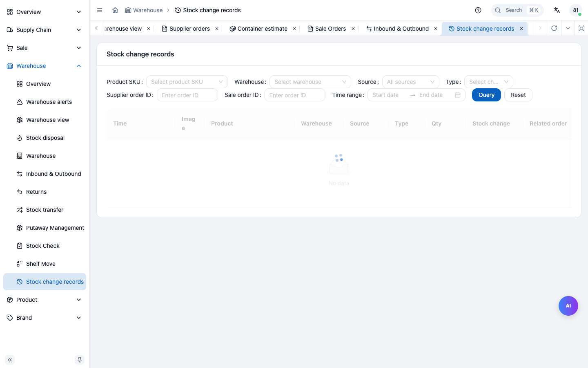The image size is (588, 368).
Task: Open Warehouse alerts in sidebar
Action: [45, 102]
